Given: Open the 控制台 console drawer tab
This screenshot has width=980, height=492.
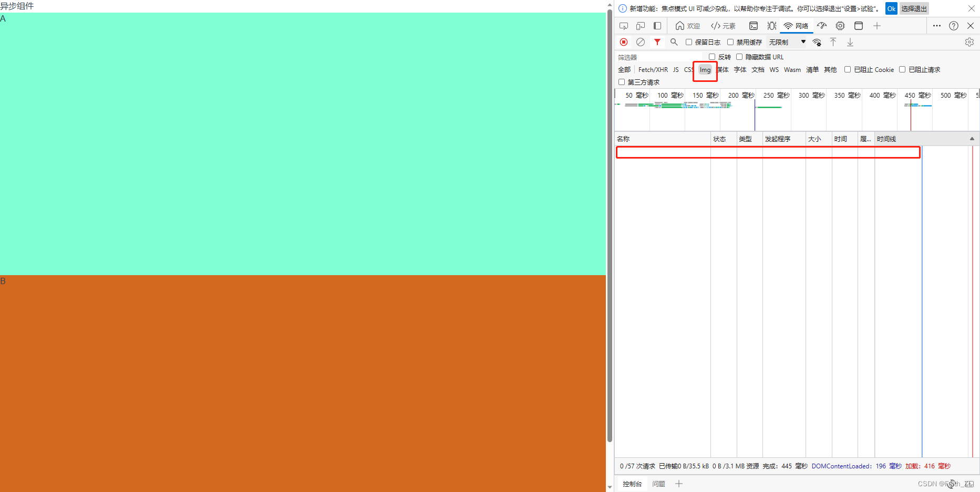Looking at the screenshot, I should click(x=632, y=484).
